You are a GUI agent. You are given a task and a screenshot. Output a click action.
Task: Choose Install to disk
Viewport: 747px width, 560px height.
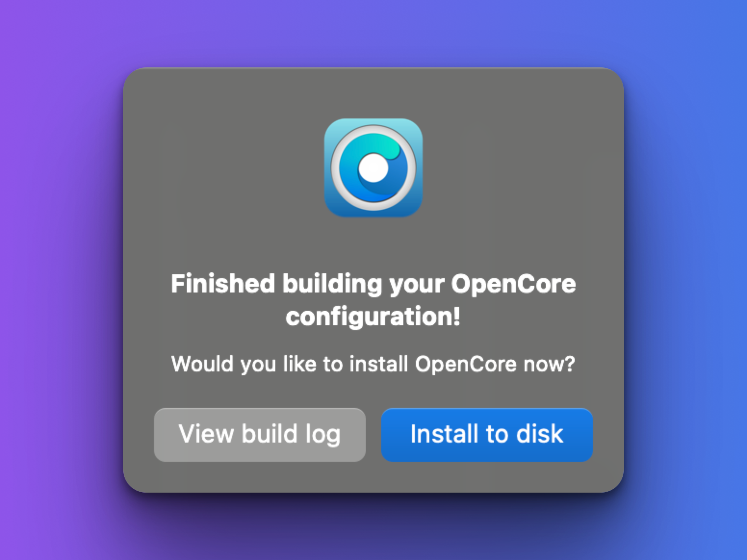[x=487, y=435]
